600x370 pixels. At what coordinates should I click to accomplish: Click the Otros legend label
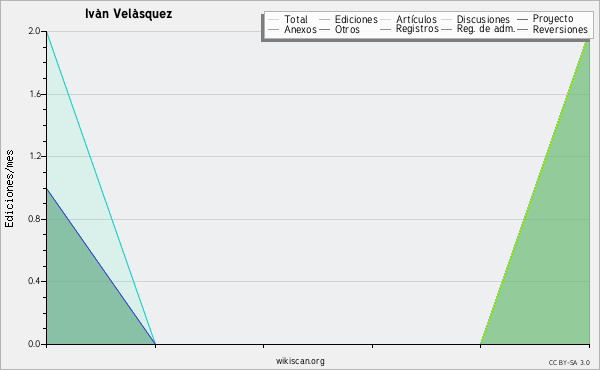347,29
